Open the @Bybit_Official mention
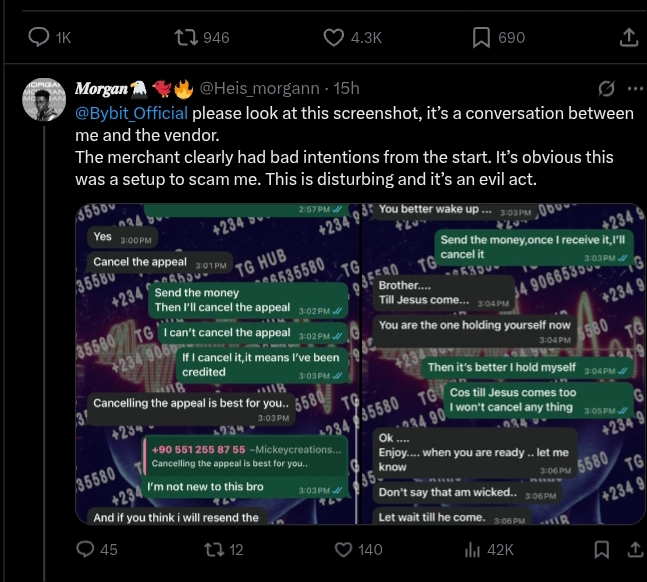 coord(132,113)
